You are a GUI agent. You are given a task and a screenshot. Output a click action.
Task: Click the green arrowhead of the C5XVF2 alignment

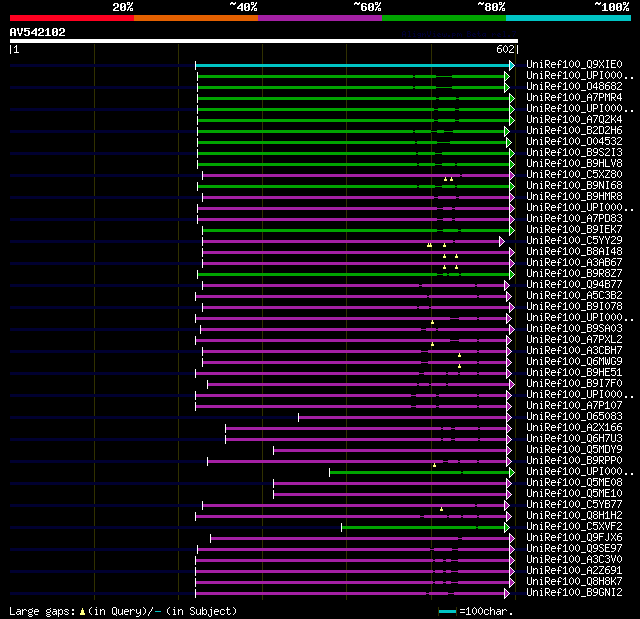[x=507, y=528]
